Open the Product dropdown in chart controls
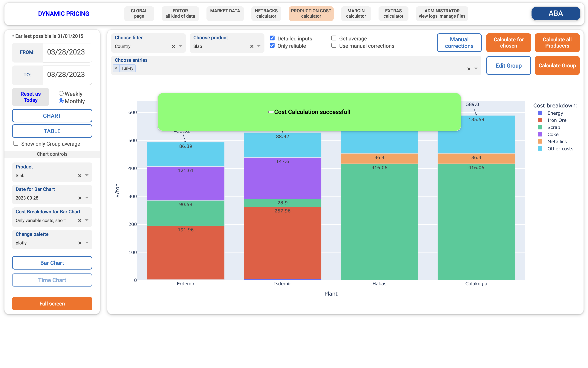The width and height of the screenshot is (588, 368). [x=87, y=175]
